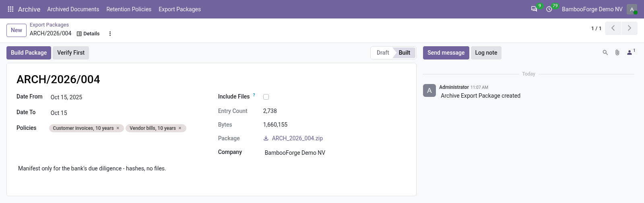644x203 pixels.
Task: Select the Built status stage
Action: click(x=405, y=53)
